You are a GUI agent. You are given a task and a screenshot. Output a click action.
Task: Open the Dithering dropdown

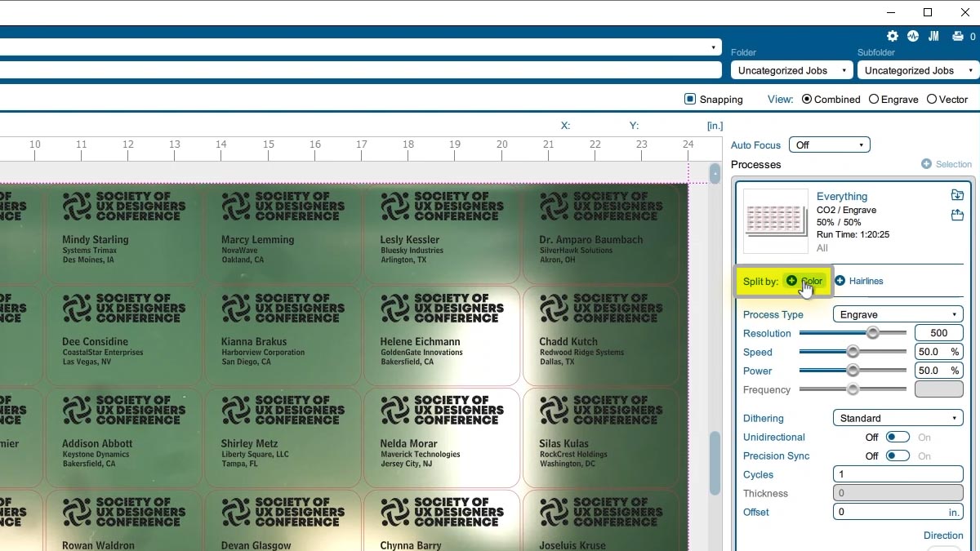(898, 418)
